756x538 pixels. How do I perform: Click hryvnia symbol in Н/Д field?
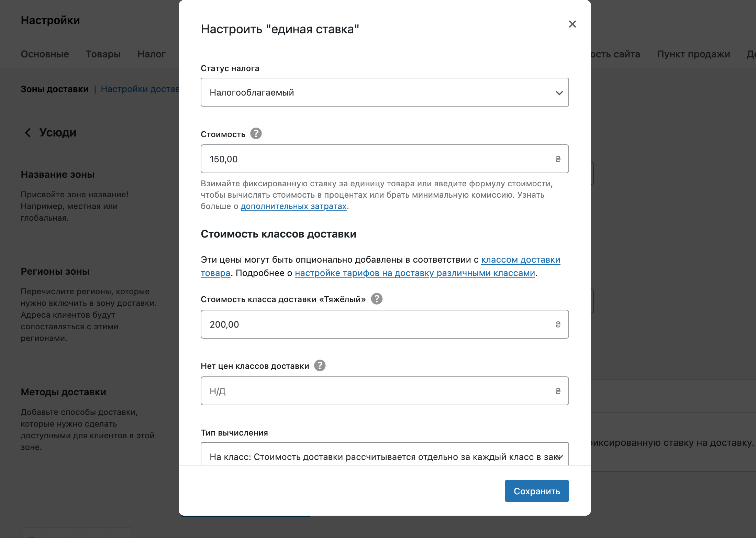(x=558, y=391)
